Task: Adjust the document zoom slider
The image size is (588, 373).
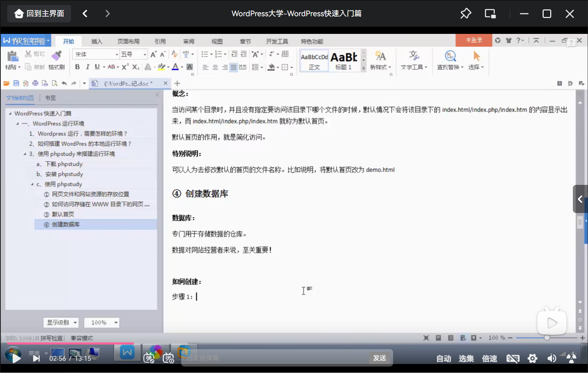Action: [x=547, y=338]
